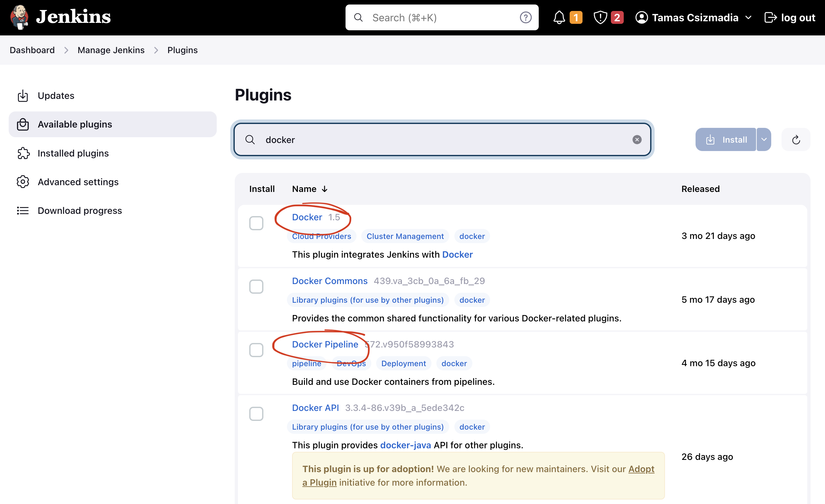Clear the docker search input field
This screenshot has height=504, width=825.
click(637, 140)
